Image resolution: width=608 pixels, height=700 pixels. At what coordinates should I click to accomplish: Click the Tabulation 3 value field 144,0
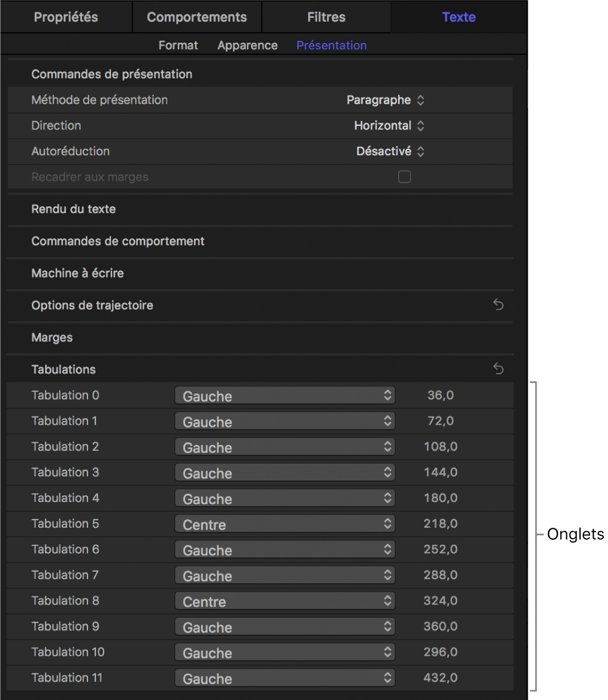click(440, 472)
